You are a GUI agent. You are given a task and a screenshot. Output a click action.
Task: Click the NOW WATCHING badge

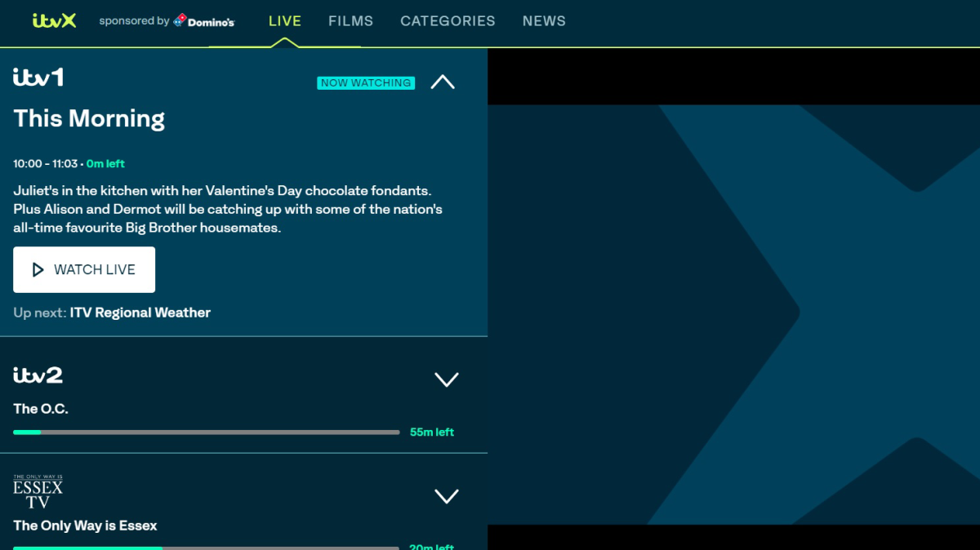[366, 82]
